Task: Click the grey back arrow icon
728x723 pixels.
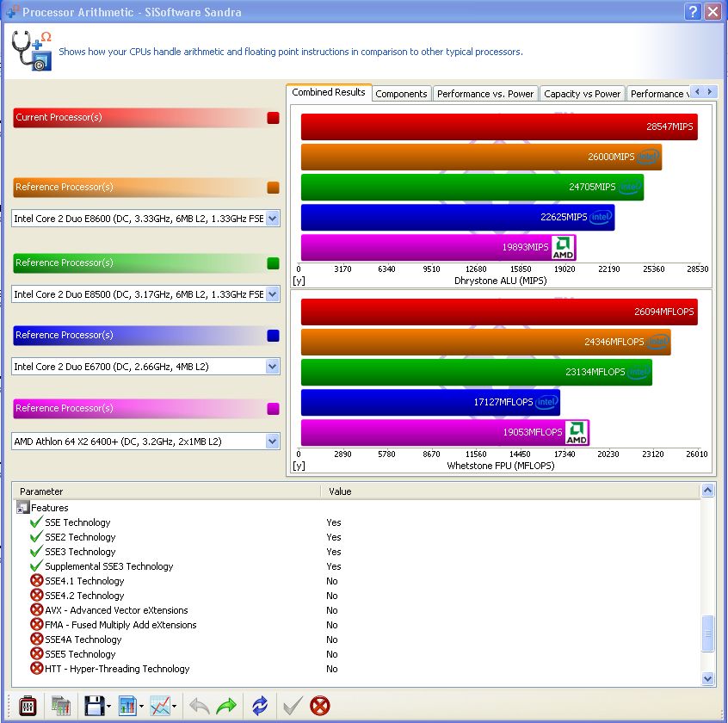Action: 199,707
